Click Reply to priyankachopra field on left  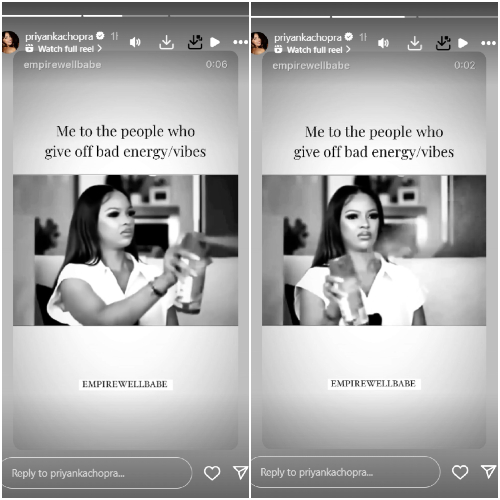click(x=97, y=473)
